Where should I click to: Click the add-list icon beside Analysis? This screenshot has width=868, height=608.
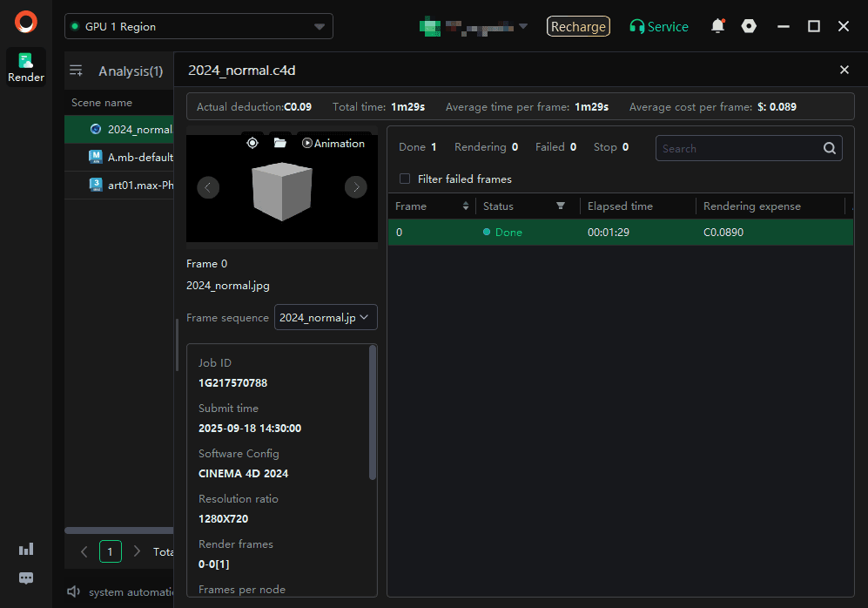point(77,71)
